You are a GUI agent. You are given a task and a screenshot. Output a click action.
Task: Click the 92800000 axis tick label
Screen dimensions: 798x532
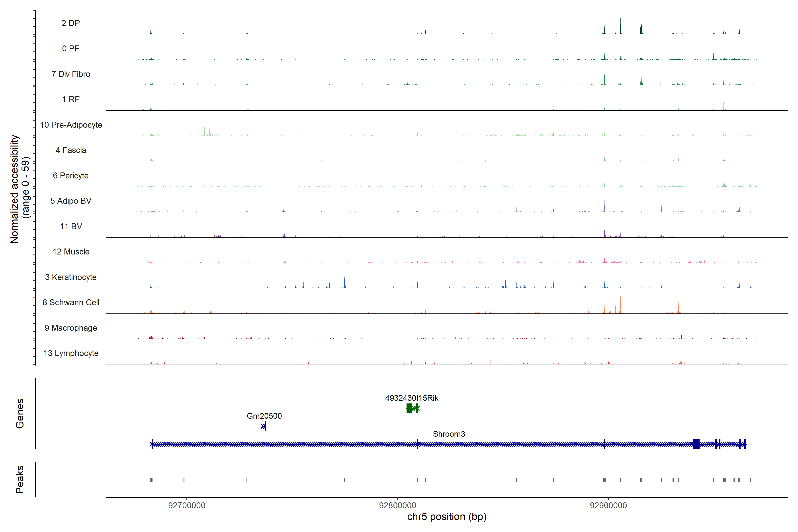tap(397, 506)
